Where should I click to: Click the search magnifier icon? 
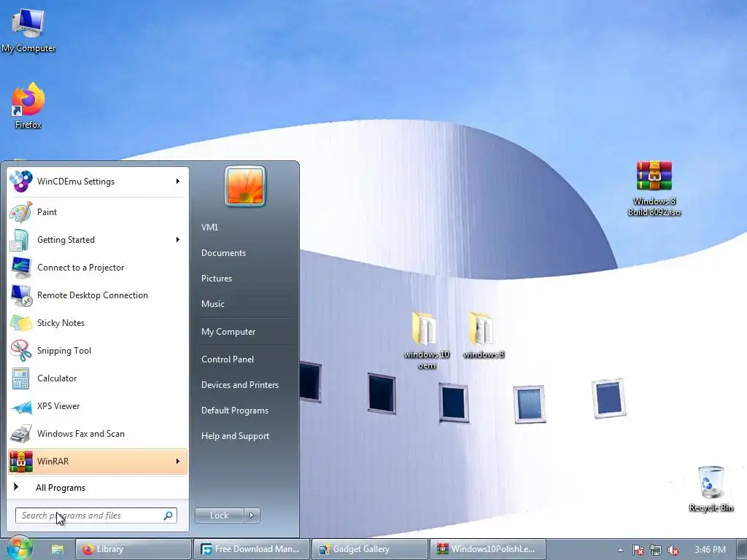pos(169,516)
